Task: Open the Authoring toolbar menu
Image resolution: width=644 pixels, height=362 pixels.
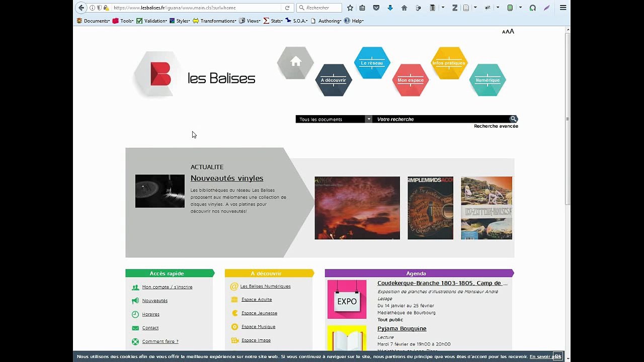Action: (x=327, y=21)
